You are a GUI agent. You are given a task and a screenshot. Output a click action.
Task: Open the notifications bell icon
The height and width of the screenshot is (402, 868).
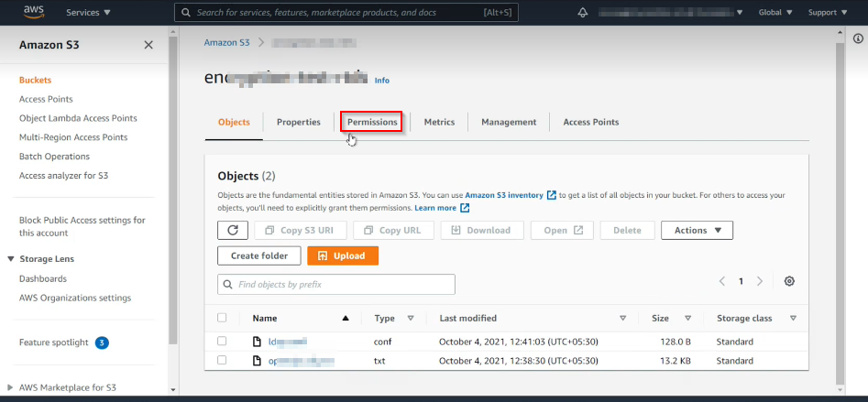click(x=582, y=12)
